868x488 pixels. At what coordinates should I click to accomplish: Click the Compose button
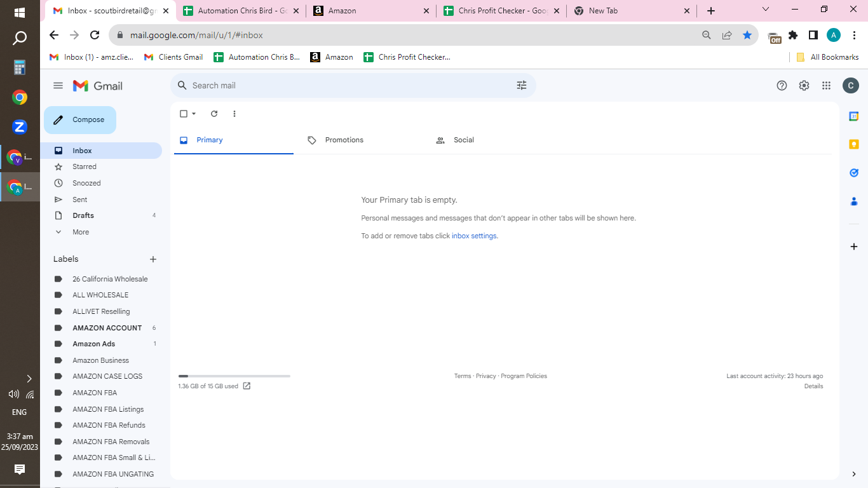tap(80, 120)
